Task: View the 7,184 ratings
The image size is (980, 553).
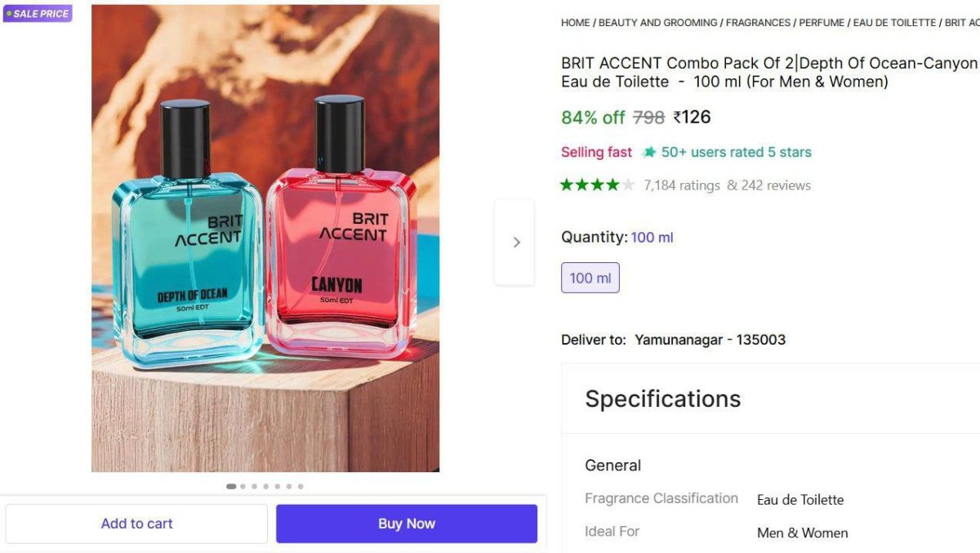Action: click(681, 185)
